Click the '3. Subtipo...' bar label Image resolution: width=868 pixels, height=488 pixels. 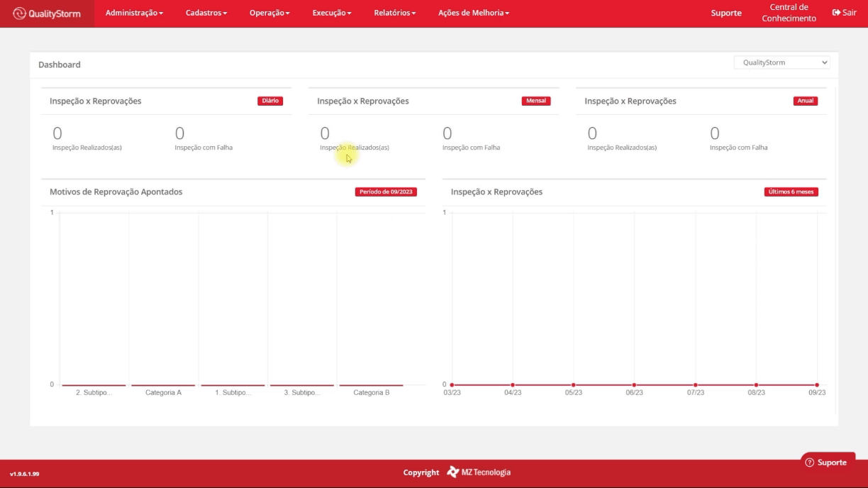302,392
